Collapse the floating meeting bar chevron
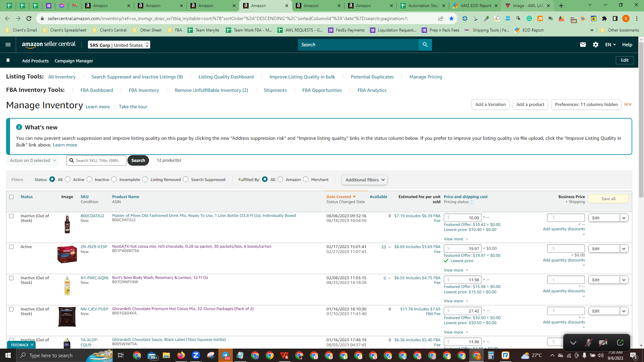Viewport: 644px width, 362px height. click(573, 343)
